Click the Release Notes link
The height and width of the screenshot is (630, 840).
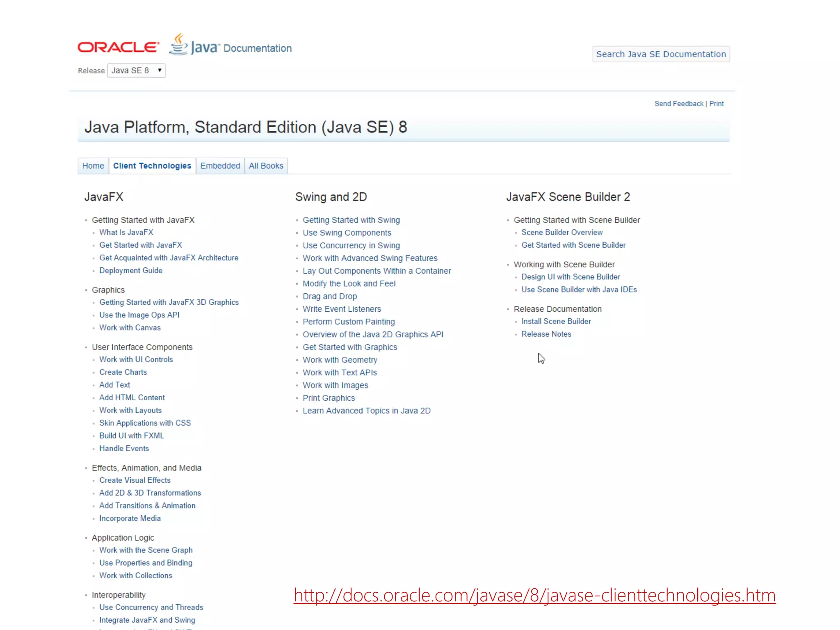(x=546, y=334)
